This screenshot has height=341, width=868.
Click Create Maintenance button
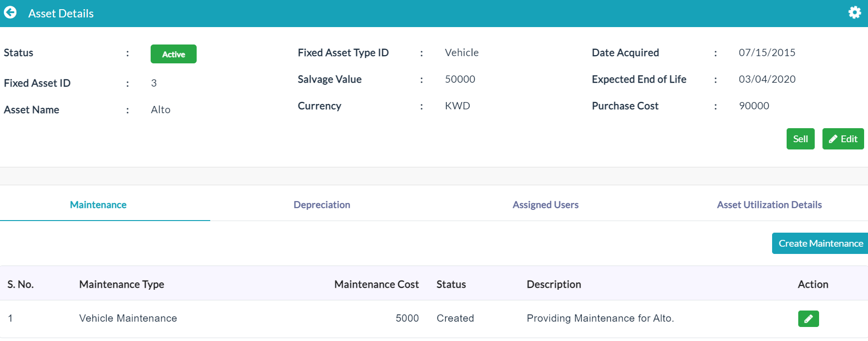coord(821,243)
